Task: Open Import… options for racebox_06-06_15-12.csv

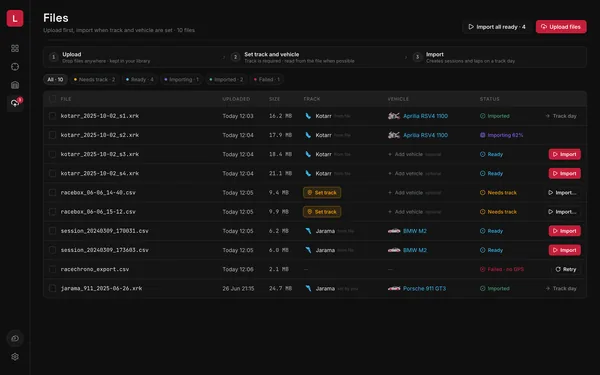Action: coord(562,212)
